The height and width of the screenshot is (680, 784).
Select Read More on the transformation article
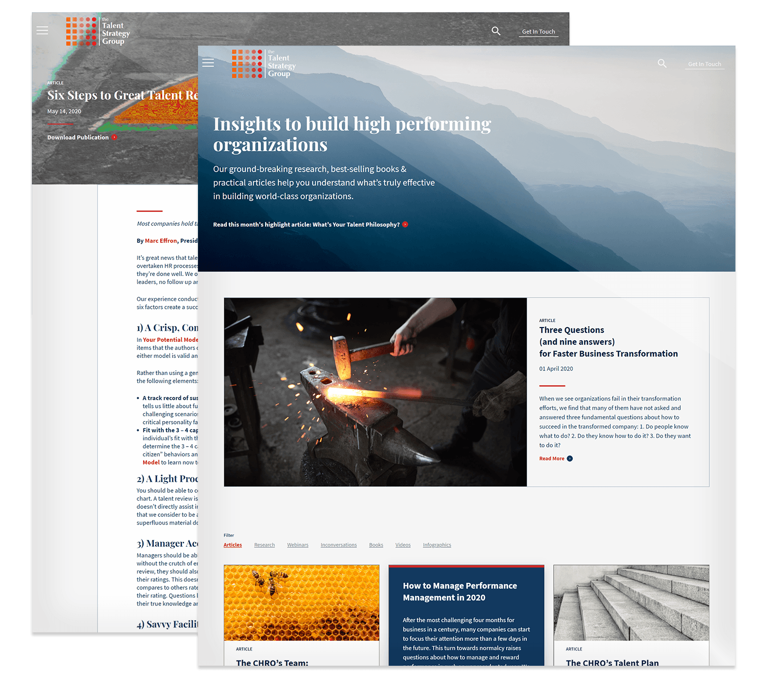(552, 458)
